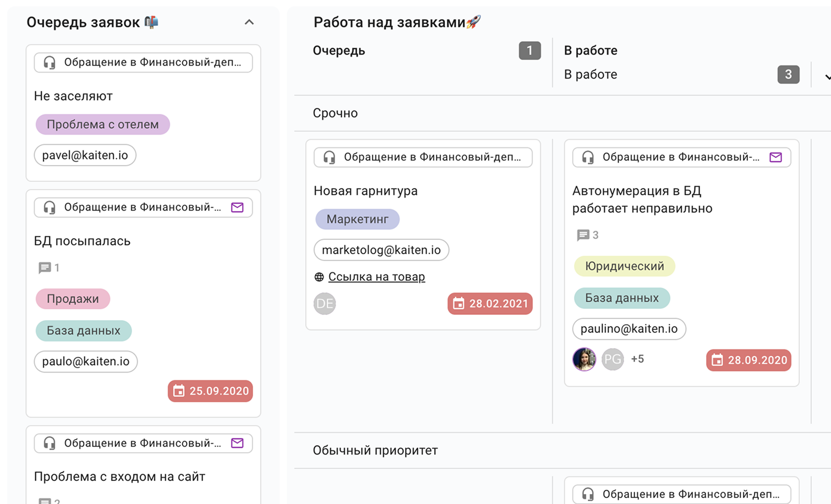This screenshot has width=831, height=504.
Task: Click headset icon on Не заселяют card
Action: (50, 63)
